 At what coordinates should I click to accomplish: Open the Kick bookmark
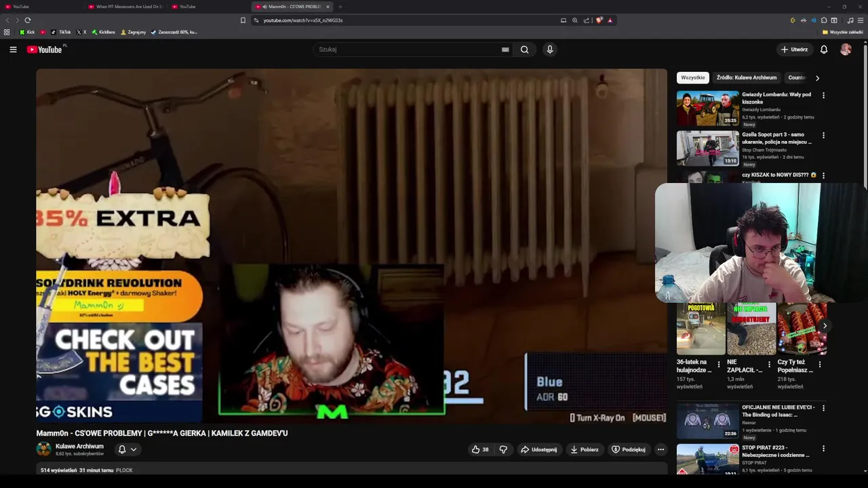coord(27,32)
